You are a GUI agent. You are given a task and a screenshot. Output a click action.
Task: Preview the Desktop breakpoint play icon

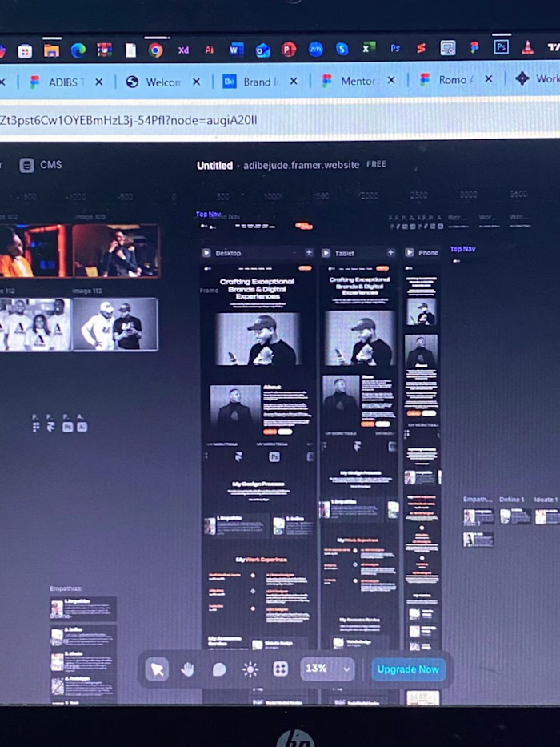coord(206,253)
